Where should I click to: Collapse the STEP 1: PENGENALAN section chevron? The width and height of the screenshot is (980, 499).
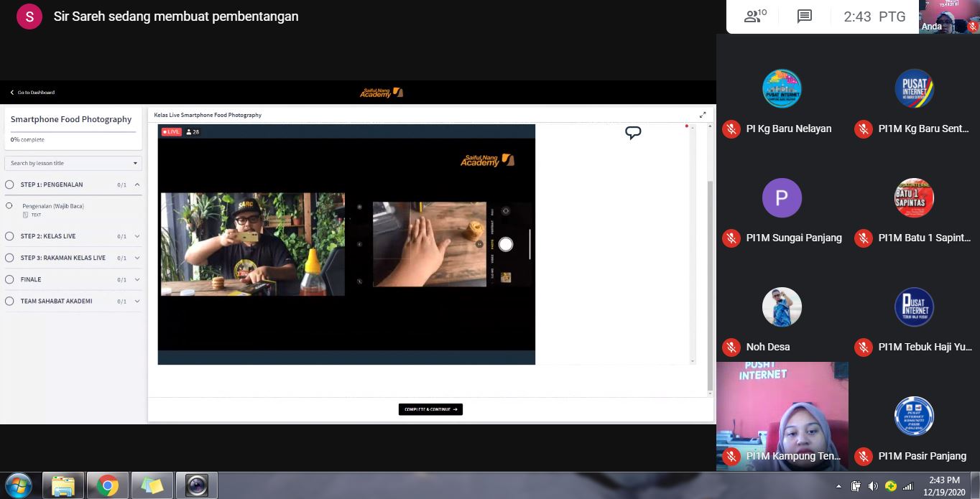coord(137,185)
